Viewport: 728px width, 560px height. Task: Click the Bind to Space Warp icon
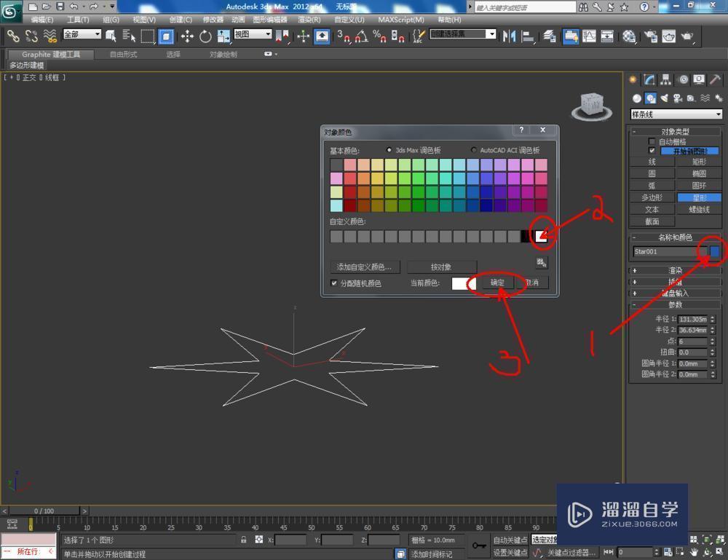50,36
